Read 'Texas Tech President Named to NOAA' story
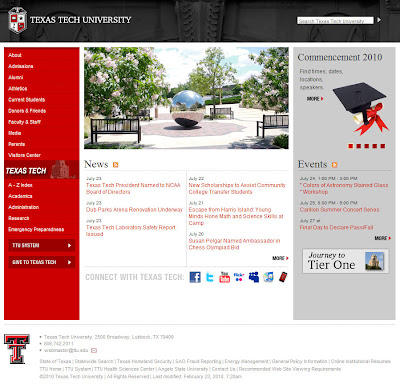The image size is (400, 384). click(x=133, y=189)
